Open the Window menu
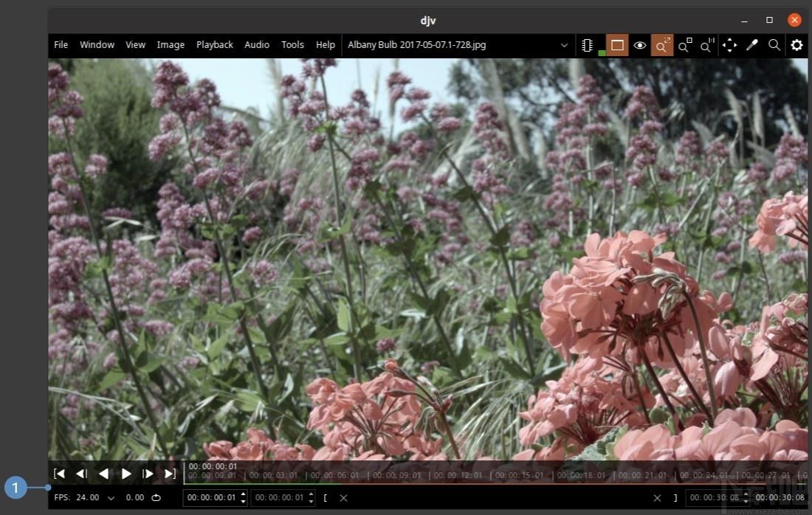The image size is (812, 515). click(97, 45)
